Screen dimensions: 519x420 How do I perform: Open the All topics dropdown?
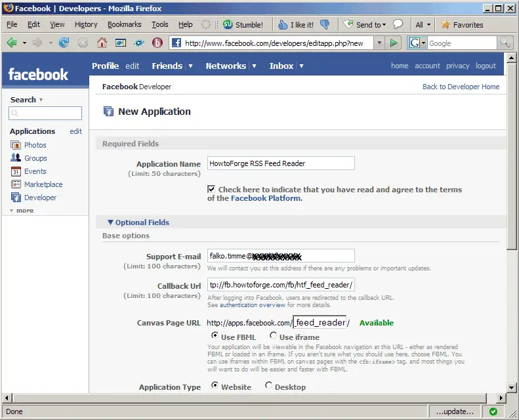[x=423, y=24]
